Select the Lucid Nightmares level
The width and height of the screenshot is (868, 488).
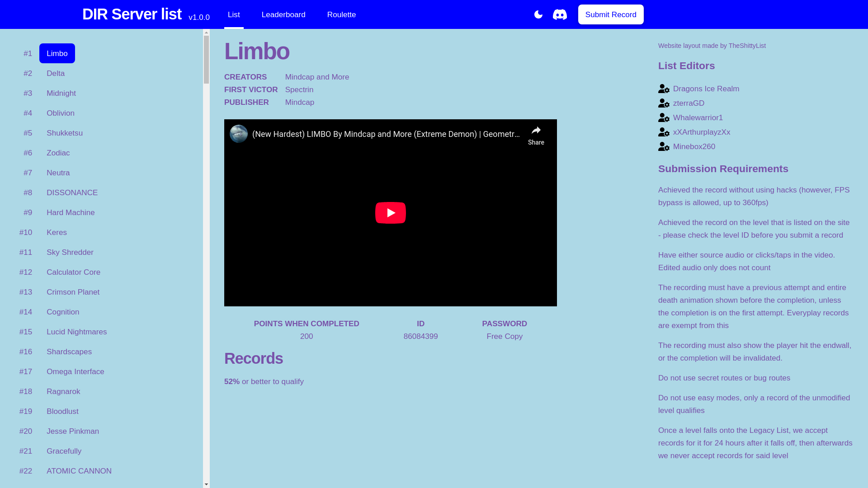[x=76, y=332]
